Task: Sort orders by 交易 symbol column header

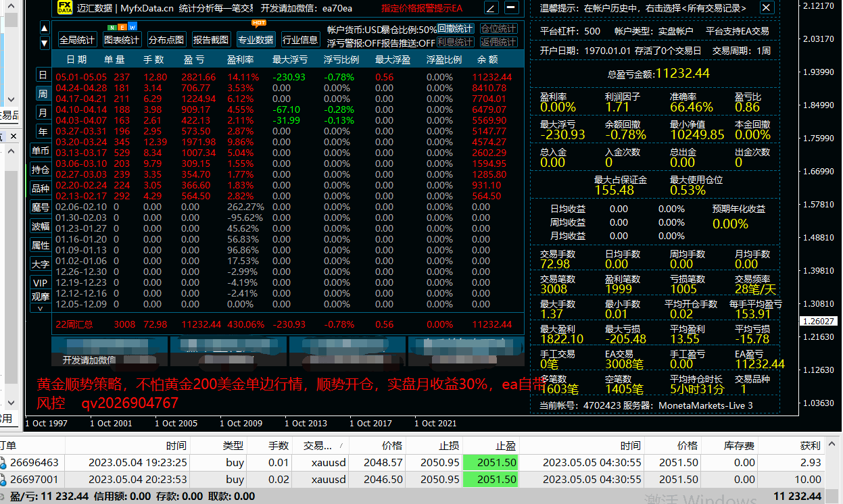Action: (x=322, y=446)
